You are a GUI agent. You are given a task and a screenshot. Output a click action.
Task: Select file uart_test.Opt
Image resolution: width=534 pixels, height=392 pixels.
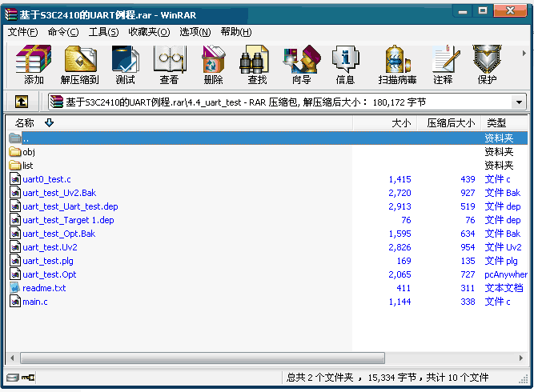pos(50,274)
